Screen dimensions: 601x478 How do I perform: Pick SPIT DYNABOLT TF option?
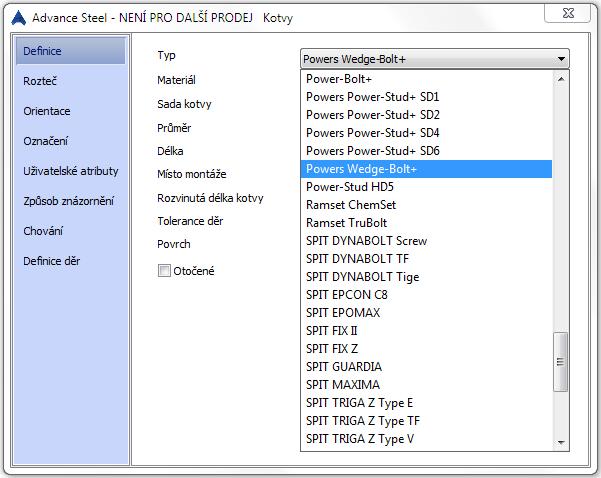(x=426, y=259)
